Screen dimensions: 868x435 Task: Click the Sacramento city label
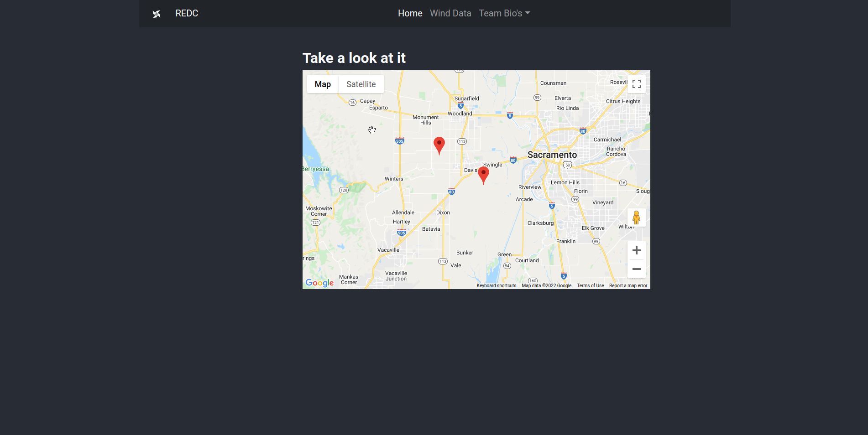(x=552, y=155)
